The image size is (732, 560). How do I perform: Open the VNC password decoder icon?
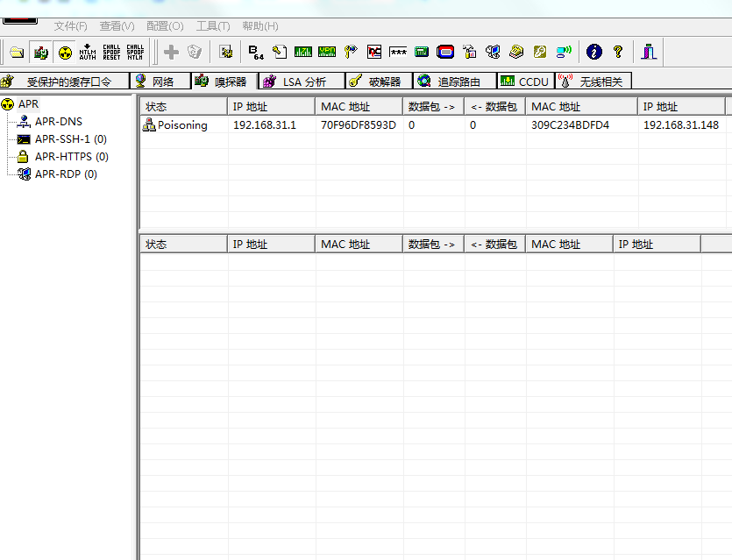tap(374, 52)
